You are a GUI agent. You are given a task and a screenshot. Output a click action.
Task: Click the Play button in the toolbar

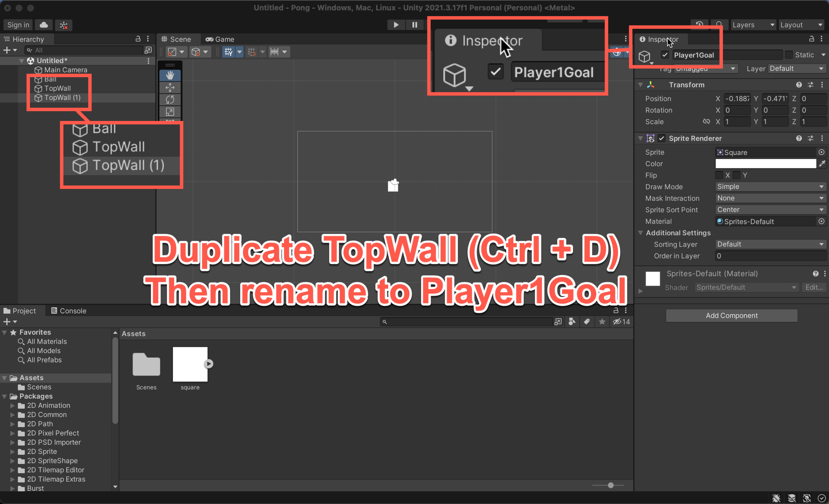tap(396, 25)
